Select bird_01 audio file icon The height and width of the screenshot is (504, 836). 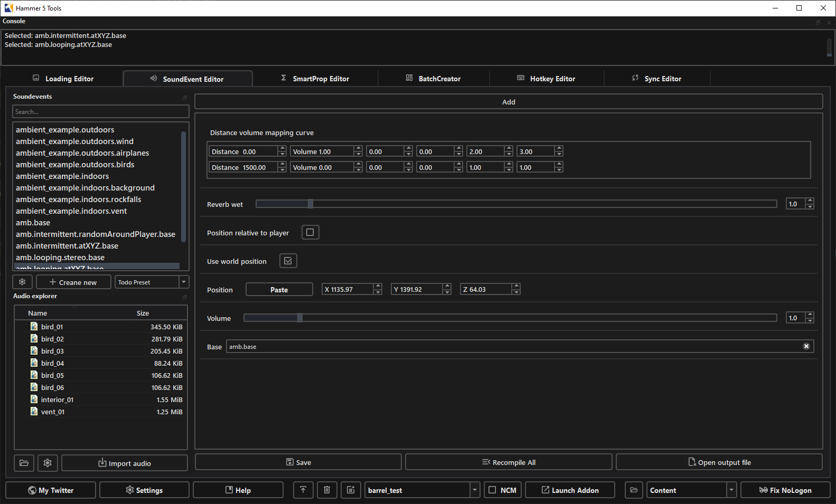34,326
